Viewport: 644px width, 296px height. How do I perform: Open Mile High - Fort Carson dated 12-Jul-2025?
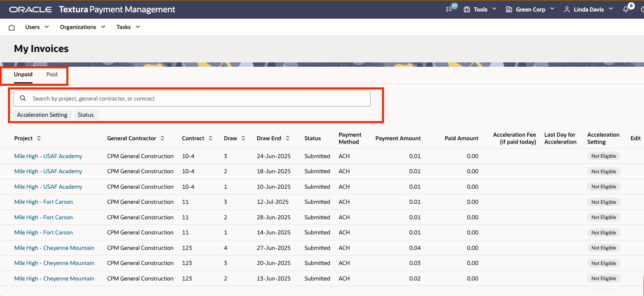[x=43, y=202]
